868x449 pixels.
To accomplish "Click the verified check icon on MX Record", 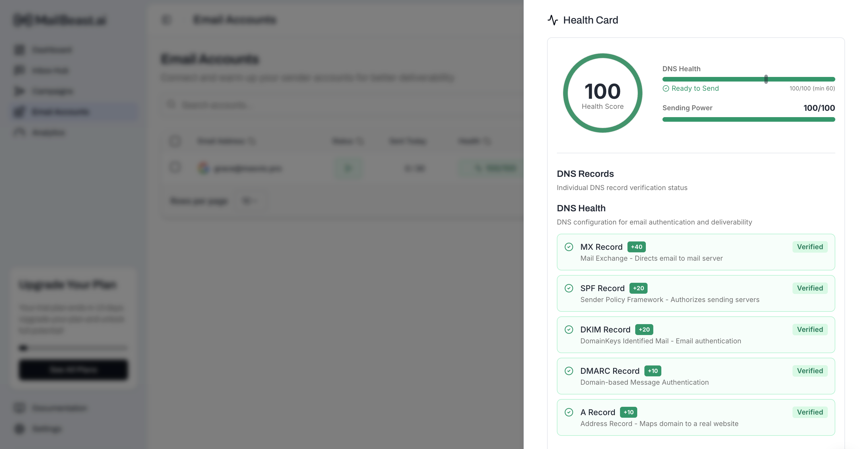I will 569,247.
